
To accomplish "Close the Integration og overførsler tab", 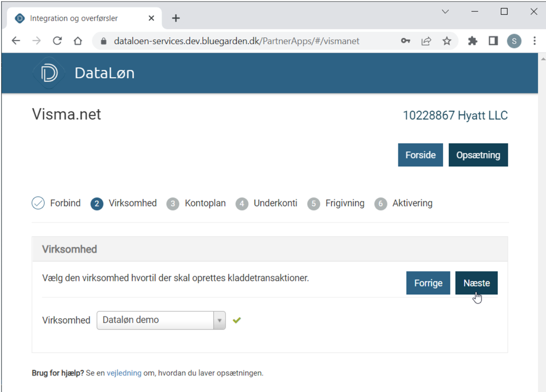I will (151, 18).
